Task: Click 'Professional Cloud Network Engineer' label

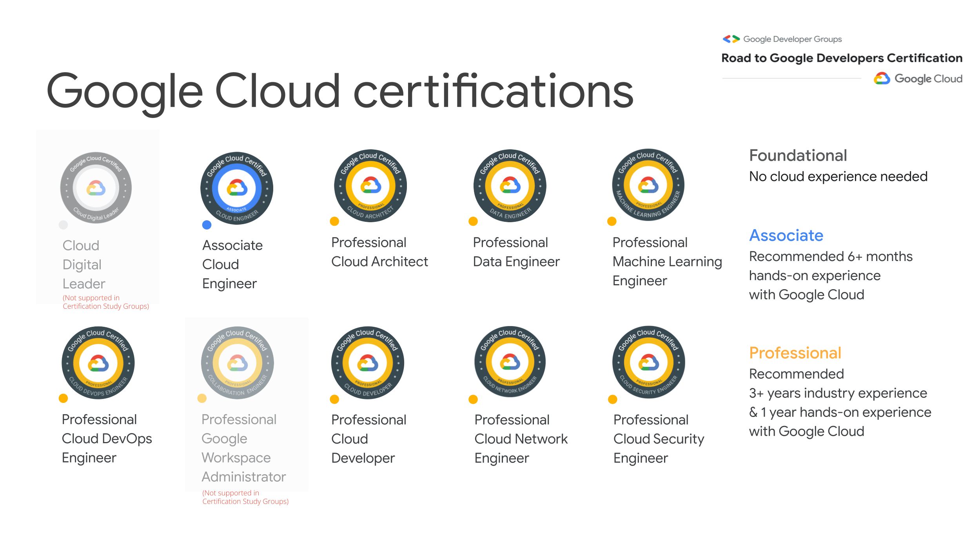Action: 521,439
